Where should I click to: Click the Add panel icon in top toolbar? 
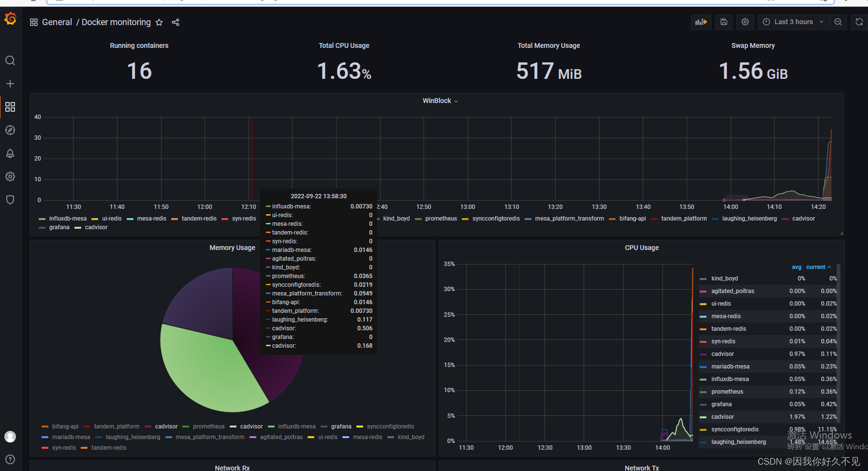click(701, 22)
